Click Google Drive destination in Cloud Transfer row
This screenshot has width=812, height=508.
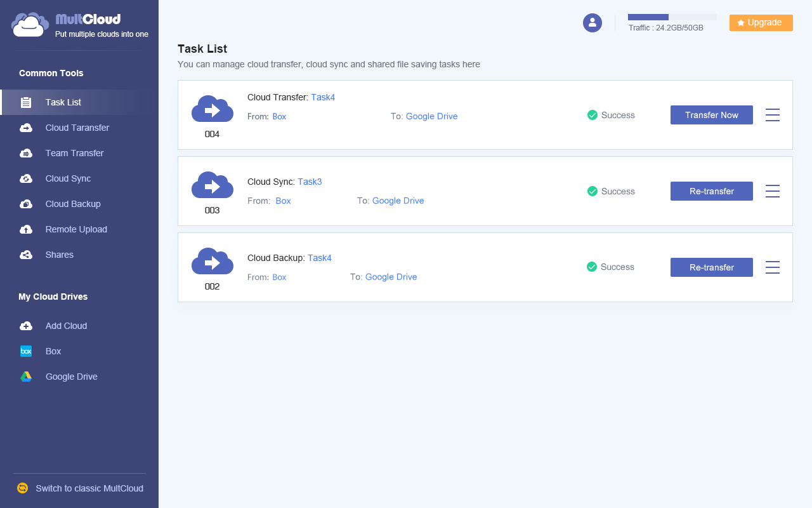tap(431, 116)
